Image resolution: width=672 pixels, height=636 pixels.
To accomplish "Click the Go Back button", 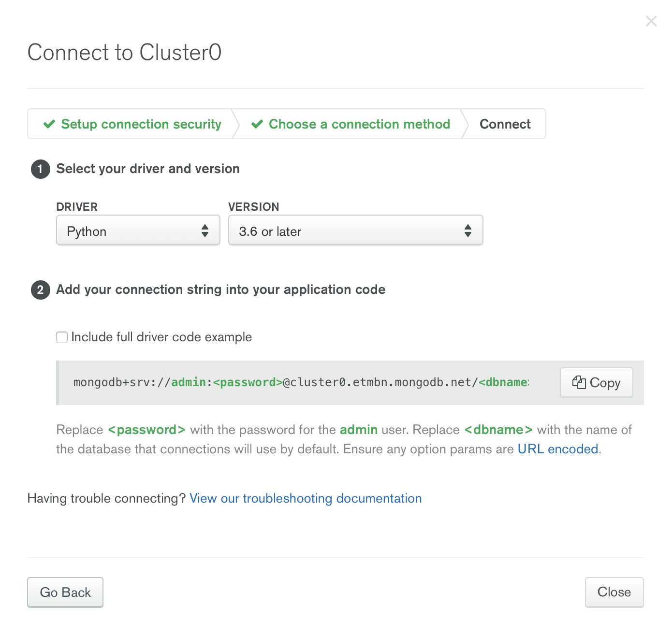I will (x=65, y=592).
